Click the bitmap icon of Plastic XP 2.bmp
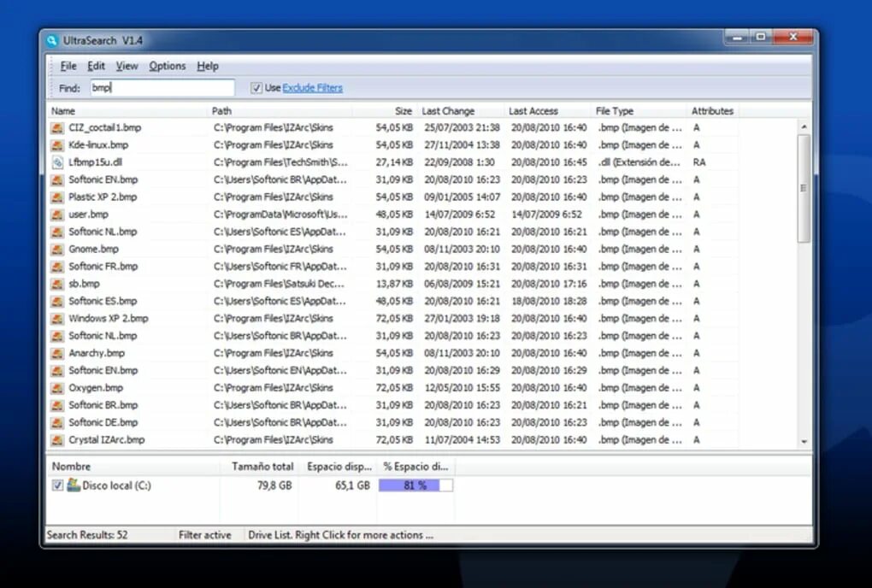 tap(56, 197)
